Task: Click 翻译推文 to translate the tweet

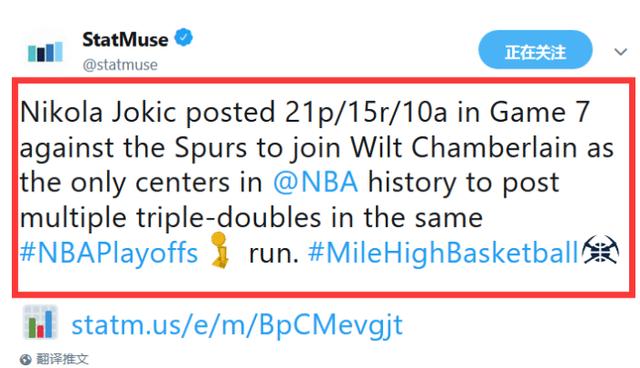Action: tap(62, 359)
